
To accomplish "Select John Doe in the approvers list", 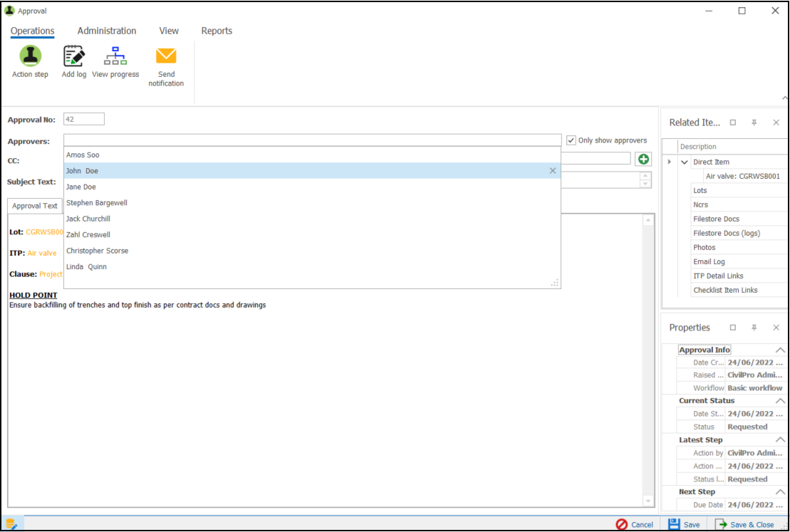I will click(312, 171).
